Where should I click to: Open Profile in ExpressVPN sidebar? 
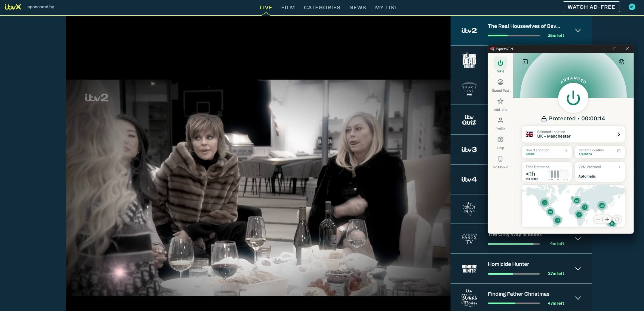(x=500, y=124)
